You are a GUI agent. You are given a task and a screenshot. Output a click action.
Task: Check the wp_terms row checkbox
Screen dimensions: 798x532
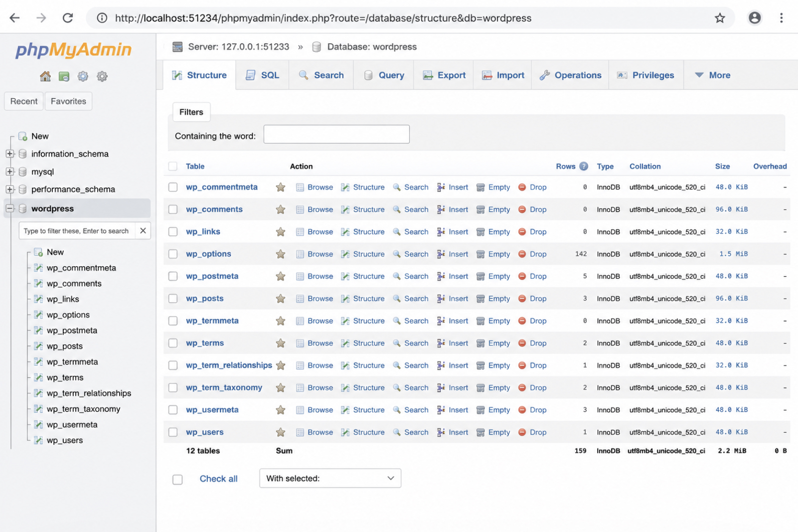(x=173, y=343)
